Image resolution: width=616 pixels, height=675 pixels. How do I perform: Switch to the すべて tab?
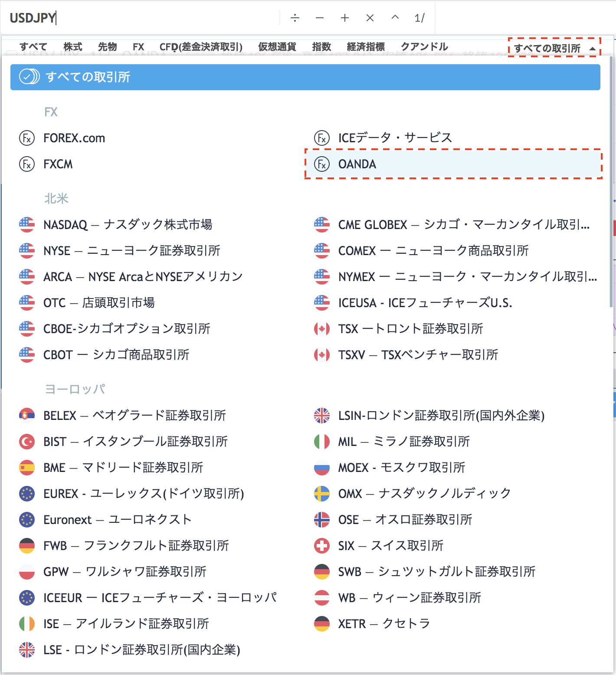tap(33, 47)
